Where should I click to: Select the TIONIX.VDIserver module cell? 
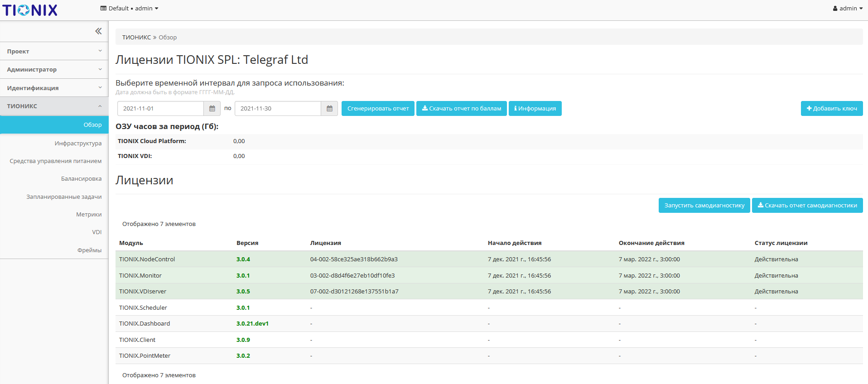[143, 291]
